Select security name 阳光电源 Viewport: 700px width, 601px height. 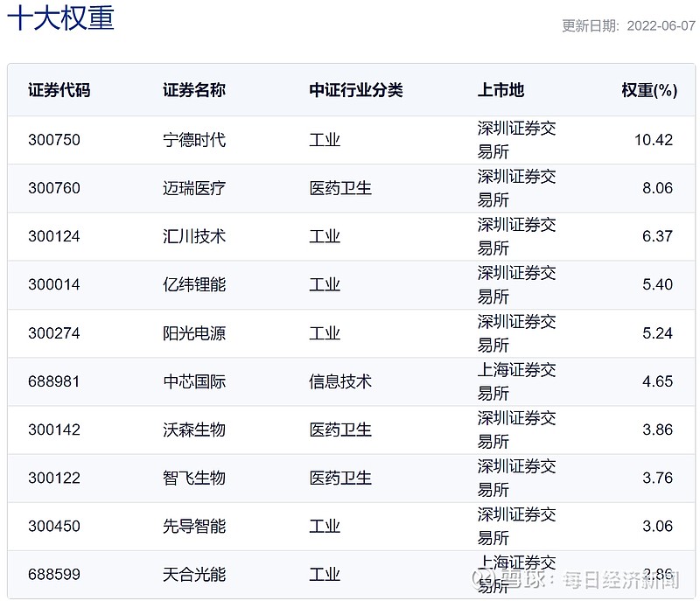(194, 333)
